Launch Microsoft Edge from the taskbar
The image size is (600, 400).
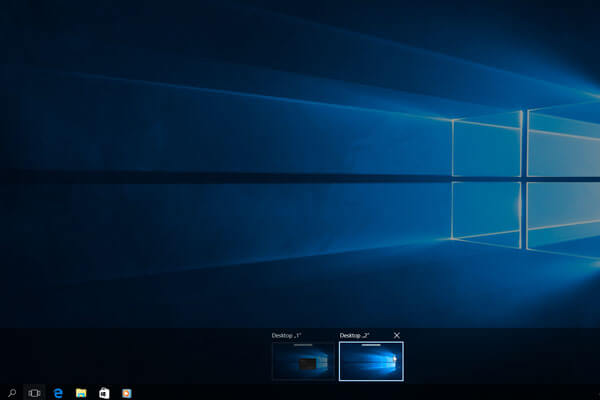pos(58,393)
